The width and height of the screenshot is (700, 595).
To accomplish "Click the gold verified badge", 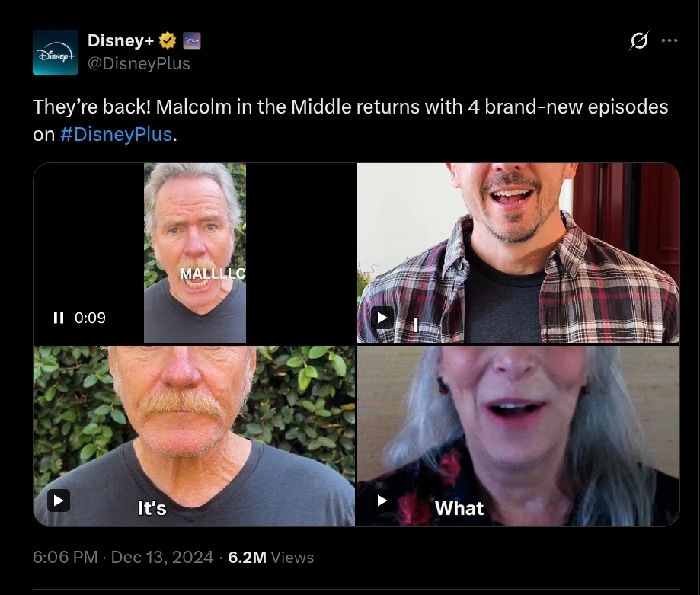I will pos(168,40).
